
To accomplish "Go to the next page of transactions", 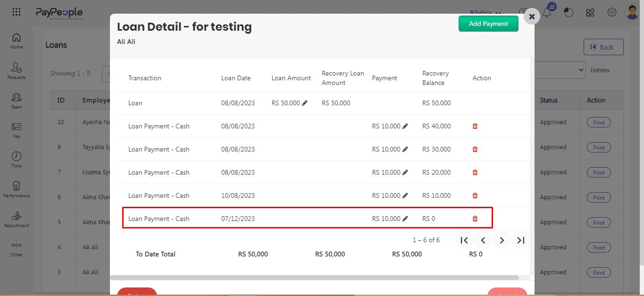I will (502, 240).
